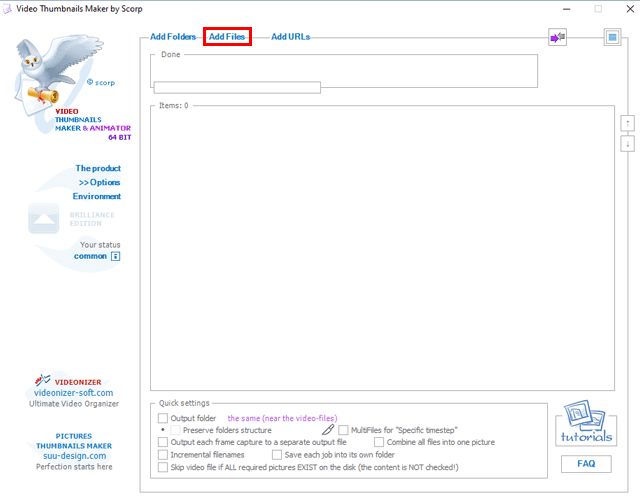640x500 pixels.
Task: Toggle Incremental filenames checkbox
Action: point(163,455)
